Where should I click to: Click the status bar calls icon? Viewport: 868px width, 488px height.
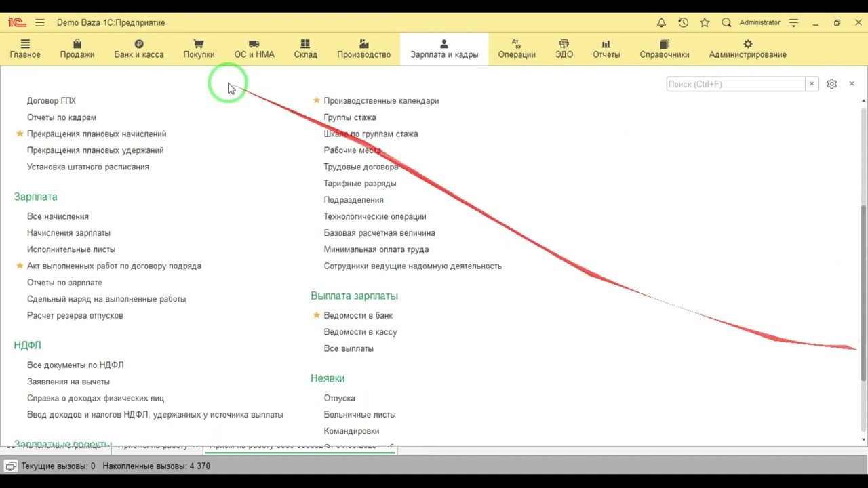click(11, 466)
